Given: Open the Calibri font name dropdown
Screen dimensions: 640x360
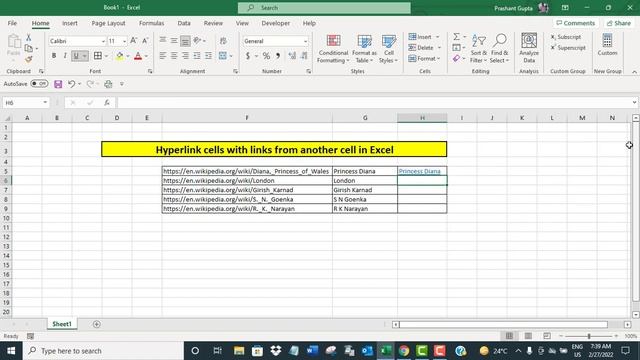Looking at the screenshot, I should tap(103, 41).
